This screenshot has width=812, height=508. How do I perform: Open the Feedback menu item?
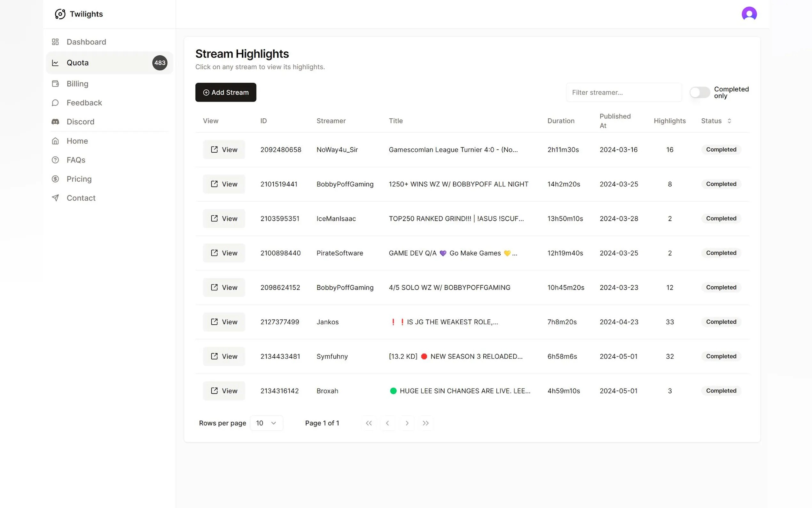tap(84, 103)
